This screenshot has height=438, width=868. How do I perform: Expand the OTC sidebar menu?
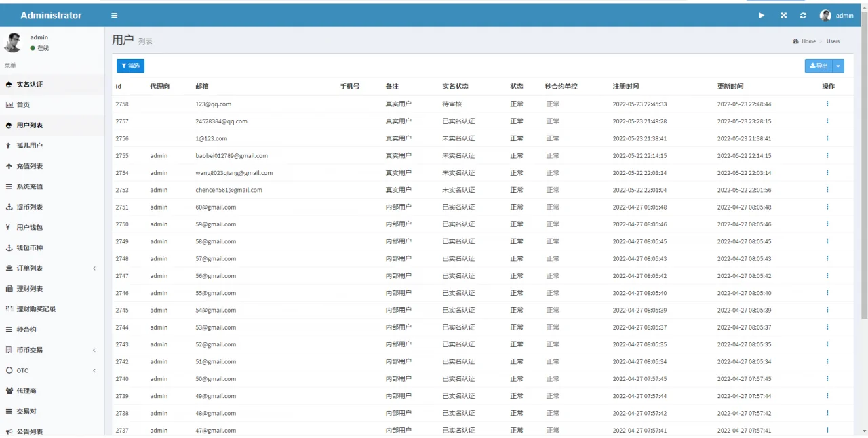tap(94, 370)
